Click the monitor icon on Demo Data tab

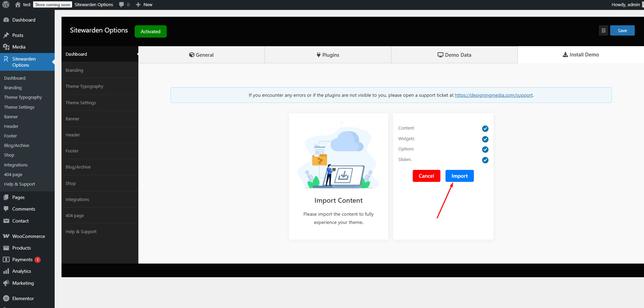coord(441,55)
